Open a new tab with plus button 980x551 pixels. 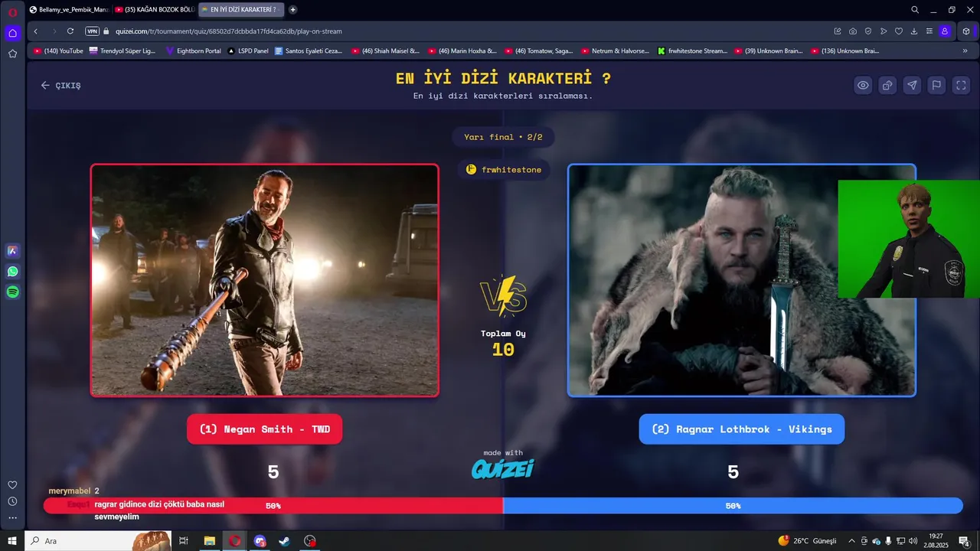(293, 10)
